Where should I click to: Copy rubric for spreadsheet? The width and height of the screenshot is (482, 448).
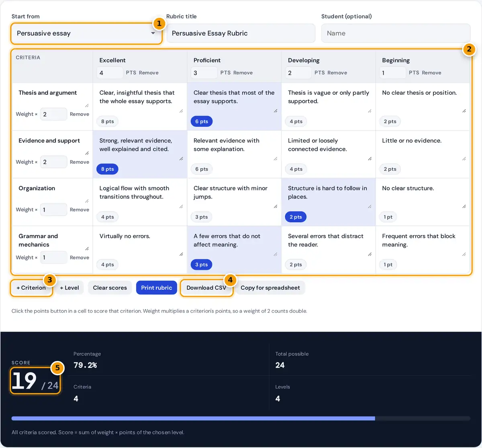[x=270, y=287]
